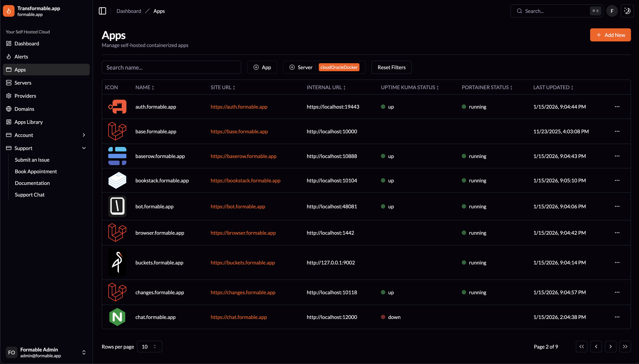Viewport: 639px width, 364px height.
Task: Open actions menu for auth.formable.app row
Action: pos(617,107)
